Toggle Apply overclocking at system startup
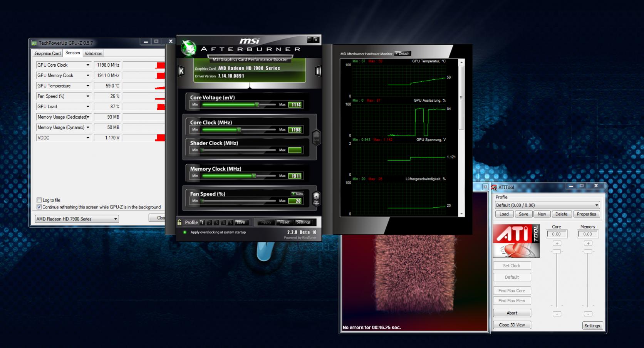The image size is (644, 348). [x=185, y=232]
